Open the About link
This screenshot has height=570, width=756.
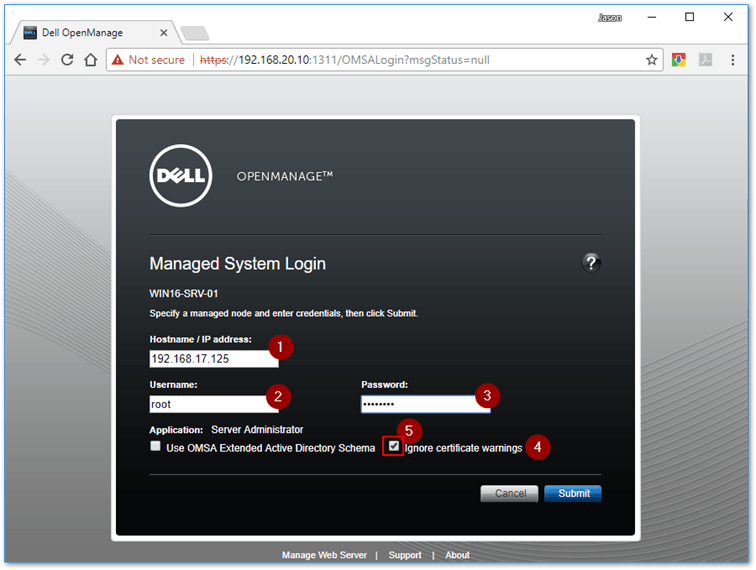point(457,555)
